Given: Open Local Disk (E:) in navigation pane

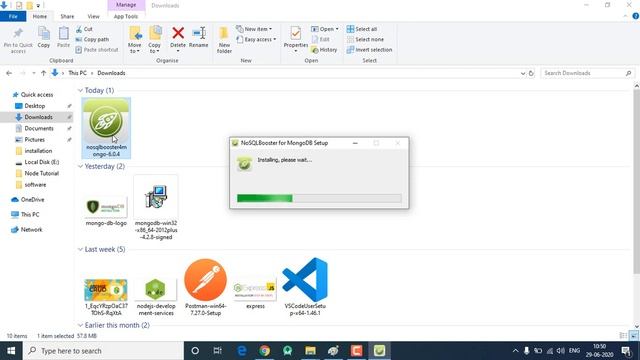Looking at the screenshot, I should click(42, 162).
